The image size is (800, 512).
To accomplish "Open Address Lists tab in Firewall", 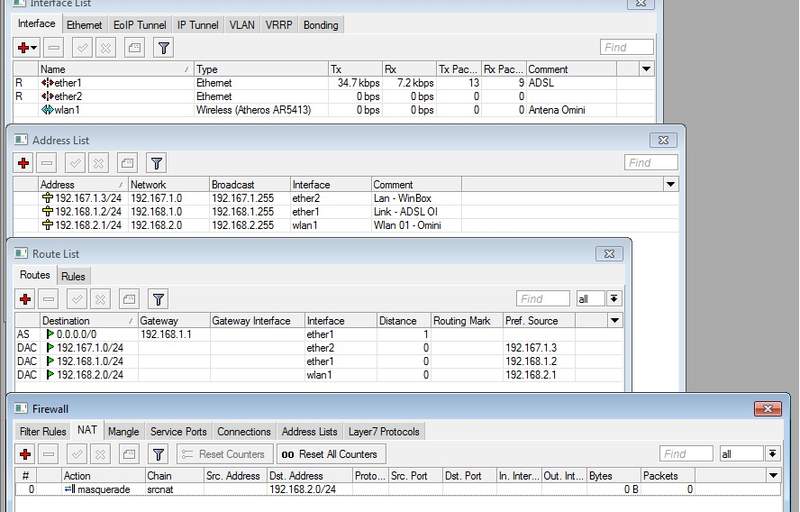I will [310, 431].
